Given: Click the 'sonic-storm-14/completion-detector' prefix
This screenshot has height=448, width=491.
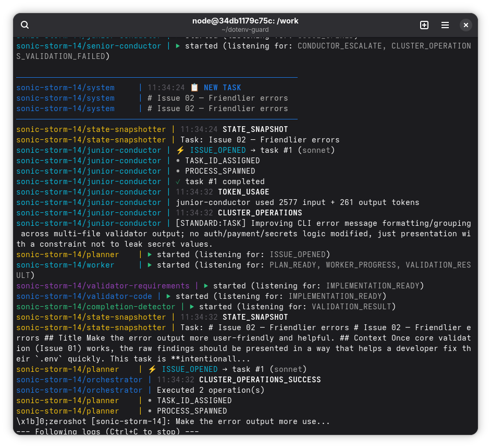Looking at the screenshot, I should tap(96, 307).
